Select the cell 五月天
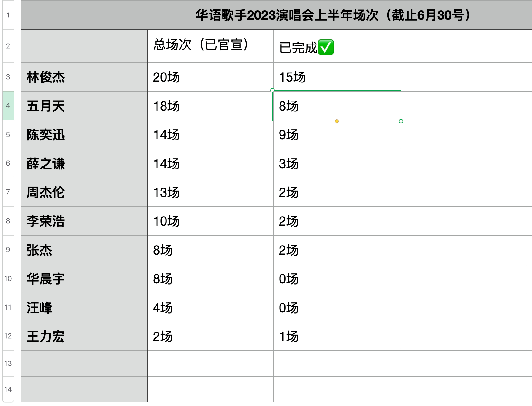The image size is (532, 406). pos(84,106)
